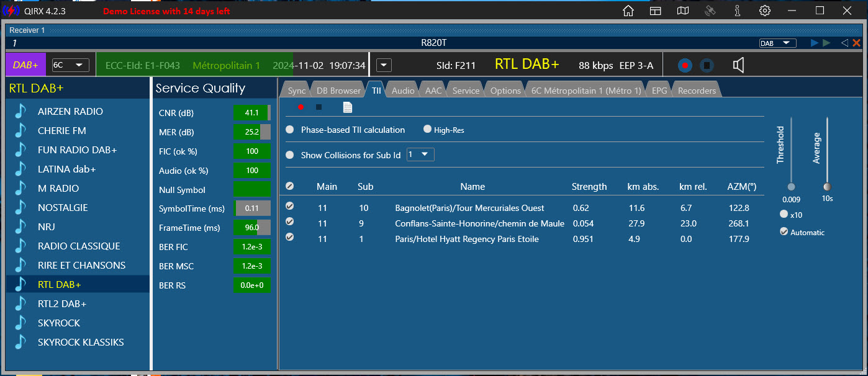
Task: Start receiver with blue play arrow
Action: (815, 43)
